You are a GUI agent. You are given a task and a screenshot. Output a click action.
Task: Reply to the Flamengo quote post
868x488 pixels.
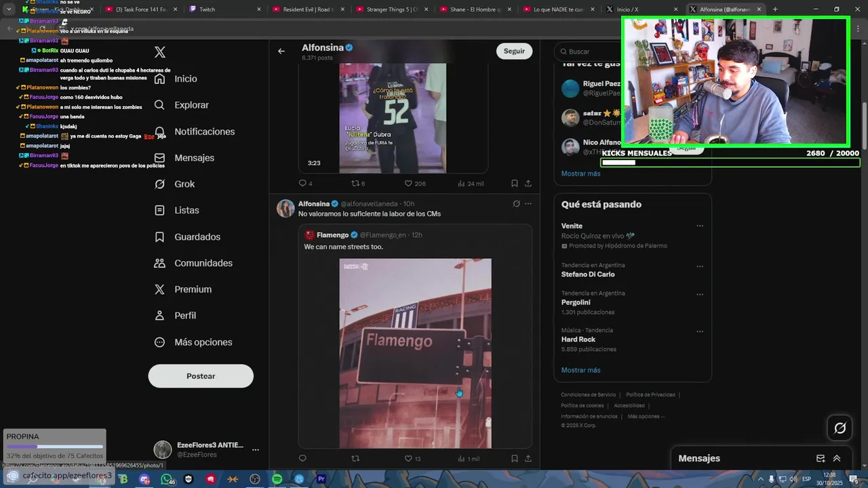(302, 459)
